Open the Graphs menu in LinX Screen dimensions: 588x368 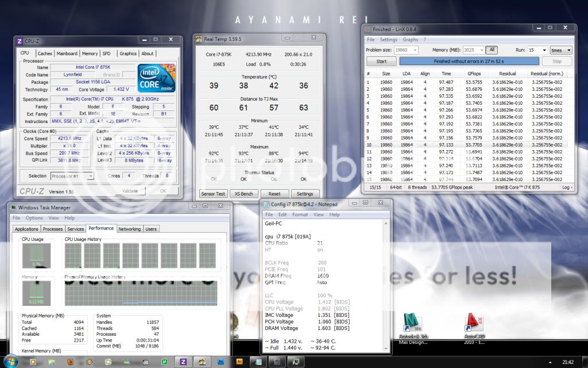click(x=410, y=40)
